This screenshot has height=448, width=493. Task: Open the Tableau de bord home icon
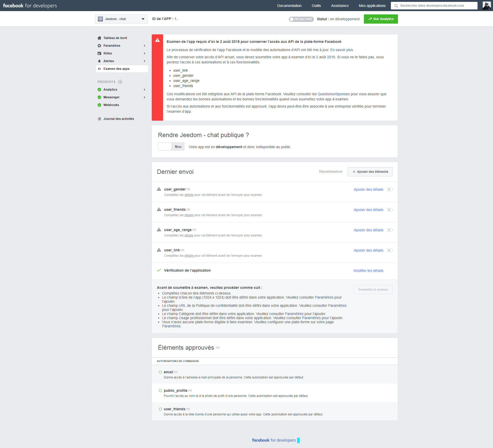point(99,38)
